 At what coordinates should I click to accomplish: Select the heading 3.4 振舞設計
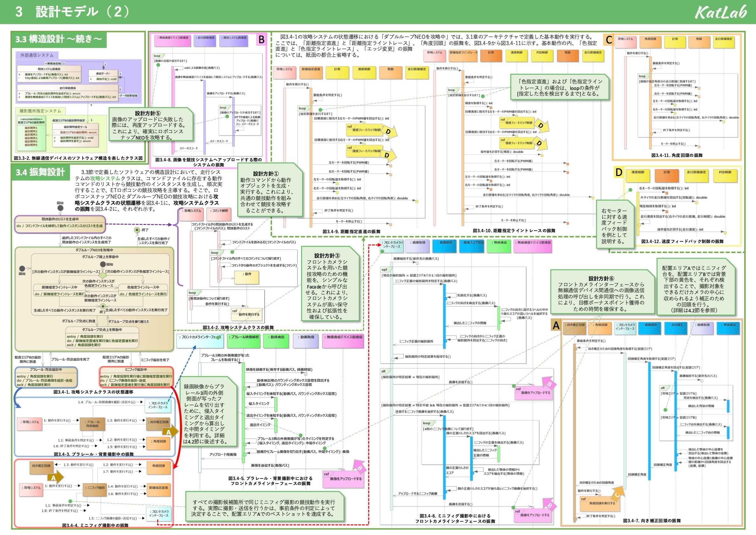coord(41,172)
